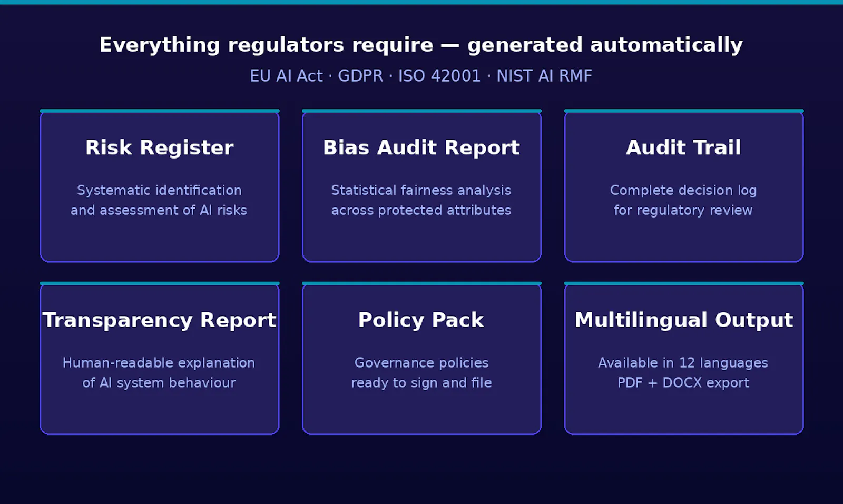The height and width of the screenshot is (504, 843).
Task: Select the "Transparency Report" card title
Action: [x=160, y=320]
